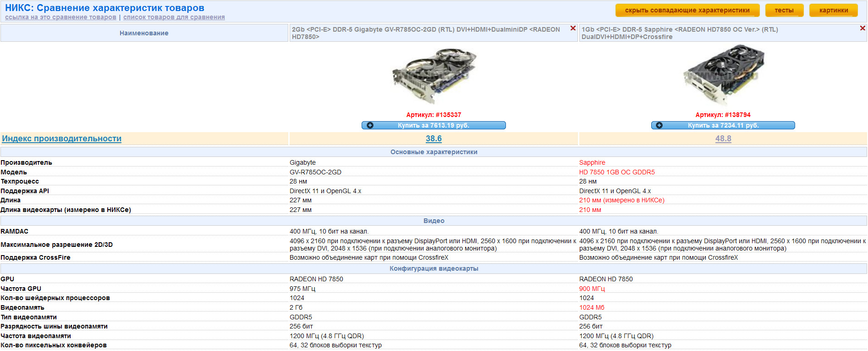Screen dimensions: 868x351
Task: Click the 'RAMDAC' row label
Action: (x=14, y=231)
